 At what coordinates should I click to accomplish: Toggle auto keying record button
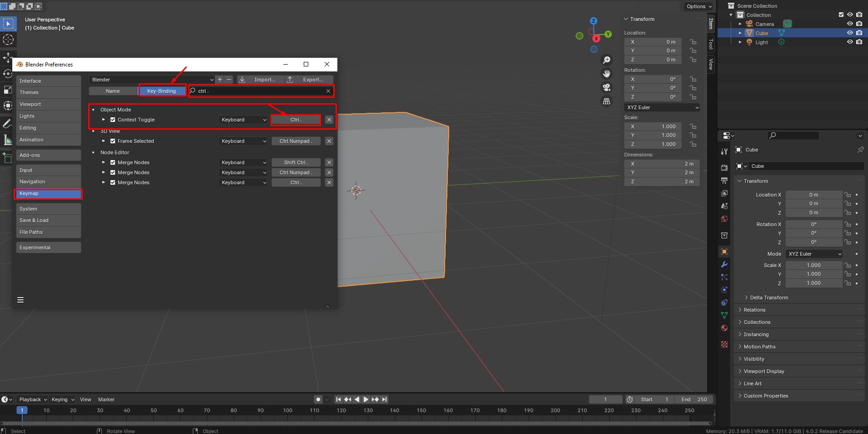tap(318, 399)
